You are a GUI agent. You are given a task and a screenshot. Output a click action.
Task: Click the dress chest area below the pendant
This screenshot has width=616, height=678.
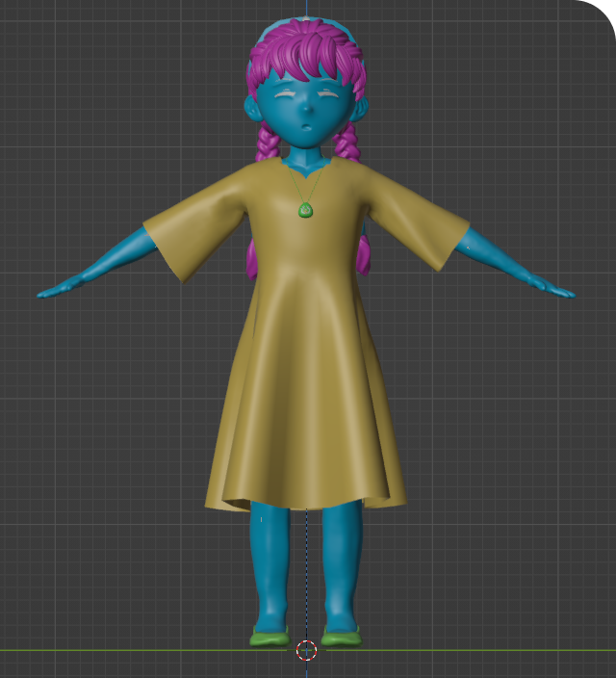306,250
